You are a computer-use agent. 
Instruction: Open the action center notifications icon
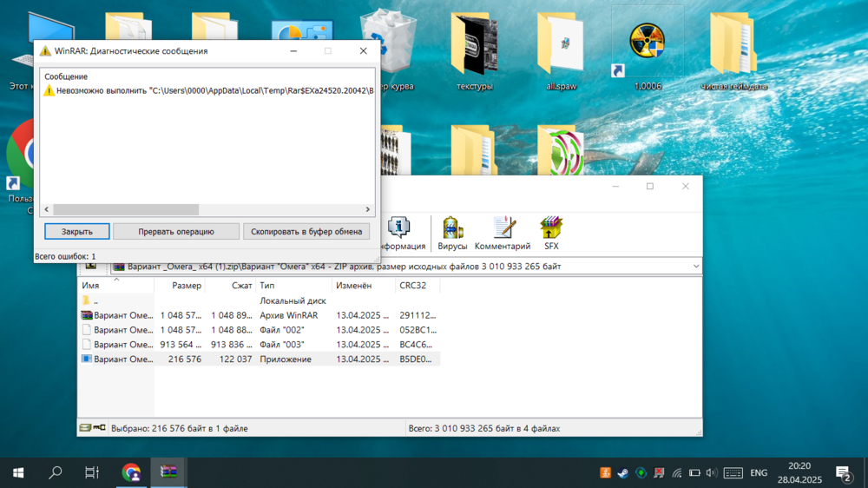[x=844, y=473]
